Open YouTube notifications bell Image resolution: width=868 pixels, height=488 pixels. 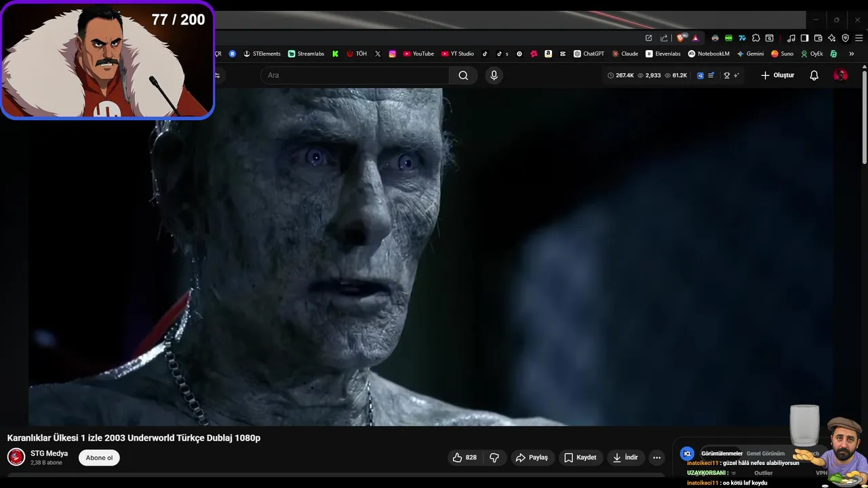814,75
